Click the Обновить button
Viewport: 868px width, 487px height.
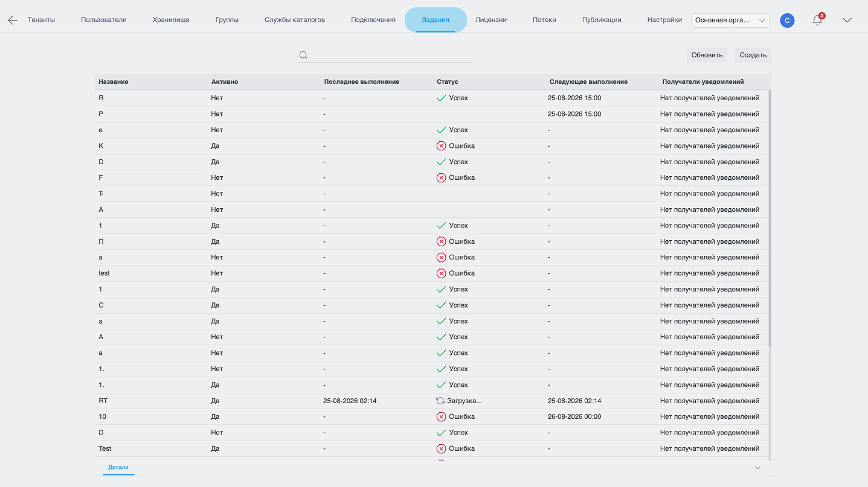[707, 55]
